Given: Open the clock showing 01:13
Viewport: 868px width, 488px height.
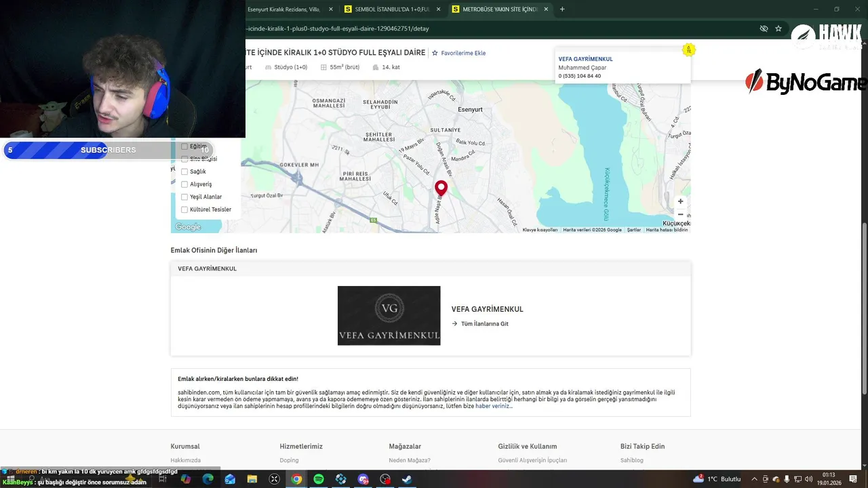Looking at the screenshot, I should coord(829,479).
